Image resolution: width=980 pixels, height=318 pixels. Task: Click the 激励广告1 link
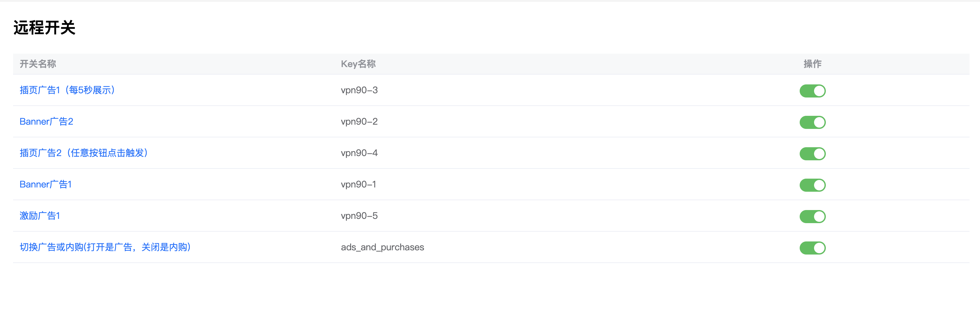pyautogui.click(x=40, y=216)
